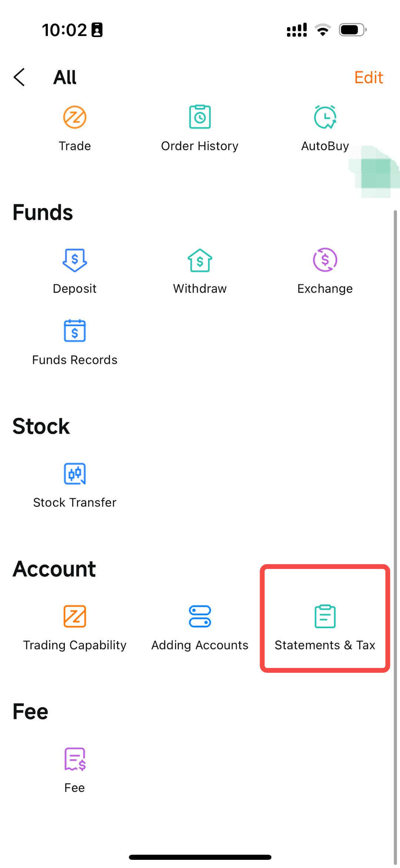Tap the battery indicator in the status bar

[x=352, y=30]
